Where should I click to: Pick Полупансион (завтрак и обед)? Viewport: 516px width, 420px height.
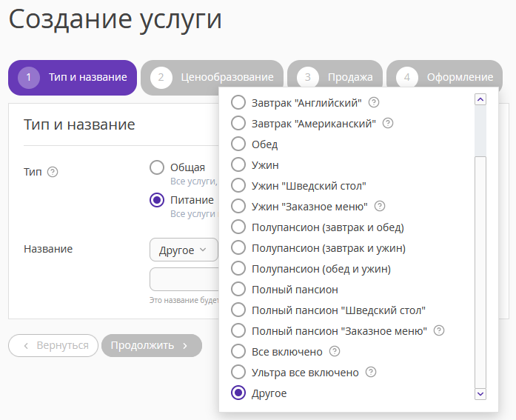tap(238, 227)
